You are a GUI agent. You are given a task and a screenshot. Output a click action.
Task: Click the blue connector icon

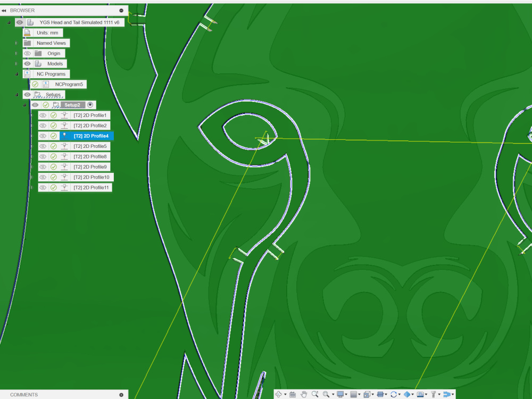[447, 394]
